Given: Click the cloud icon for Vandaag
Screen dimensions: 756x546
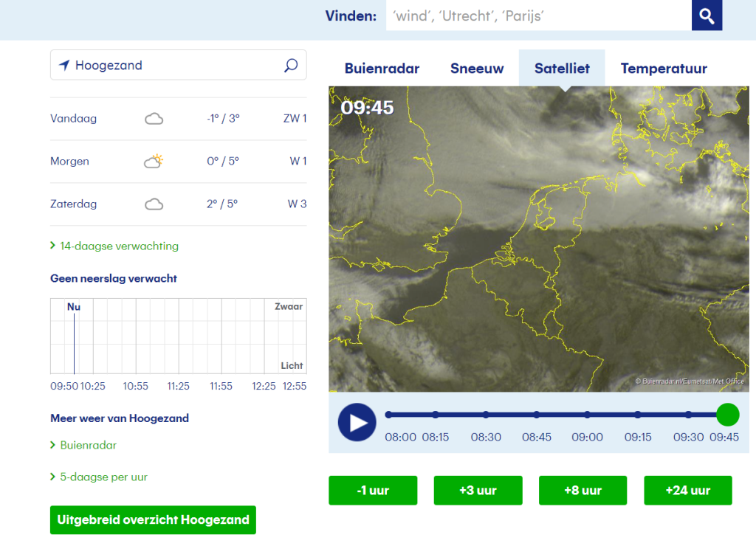Looking at the screenshot, I should 154,119.
